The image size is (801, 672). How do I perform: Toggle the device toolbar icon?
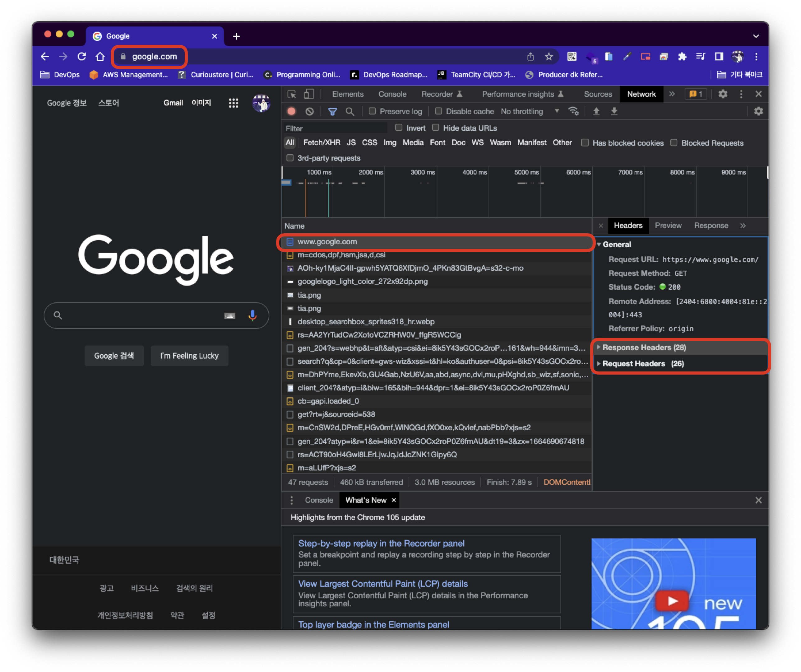click(x=308, y=94)
